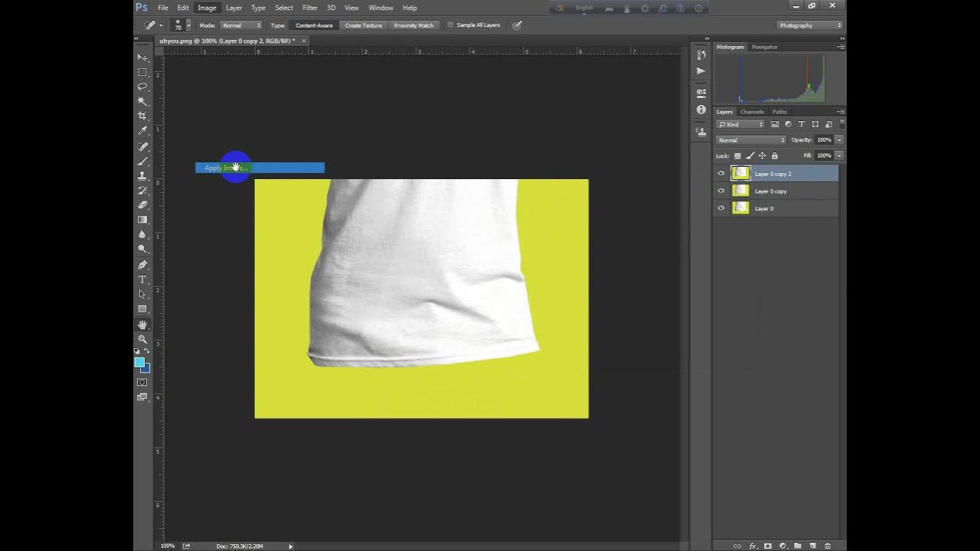Choose Create Texture type button
This screenshot has width=980, height=551.
[363, 25]
